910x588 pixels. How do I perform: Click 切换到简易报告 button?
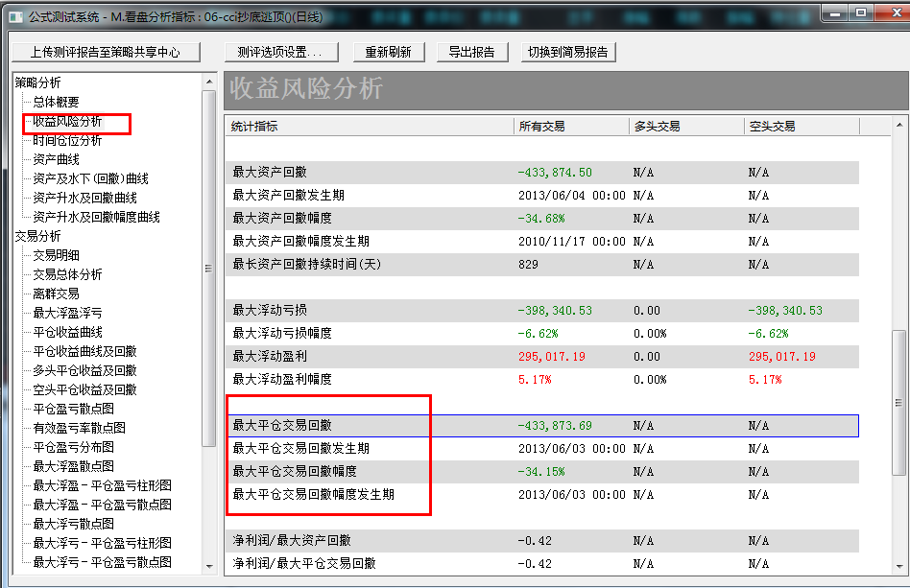click(x=567, y=52)
